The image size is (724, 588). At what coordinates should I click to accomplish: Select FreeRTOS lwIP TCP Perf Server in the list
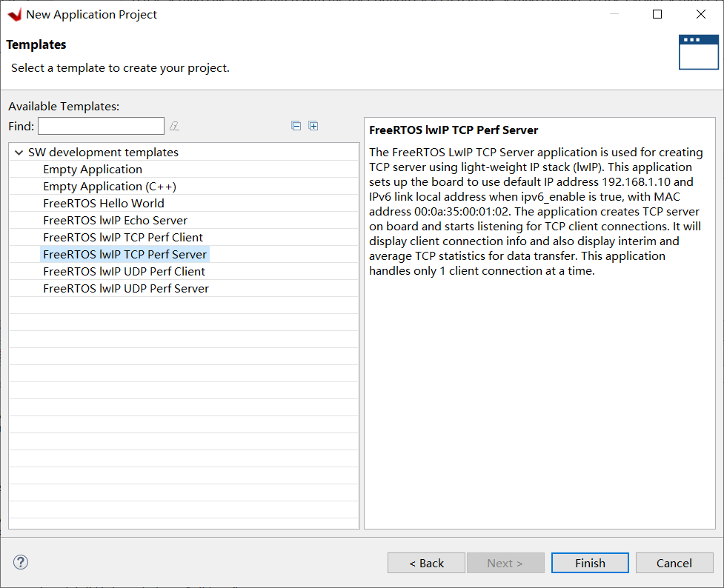coord(124,254)
